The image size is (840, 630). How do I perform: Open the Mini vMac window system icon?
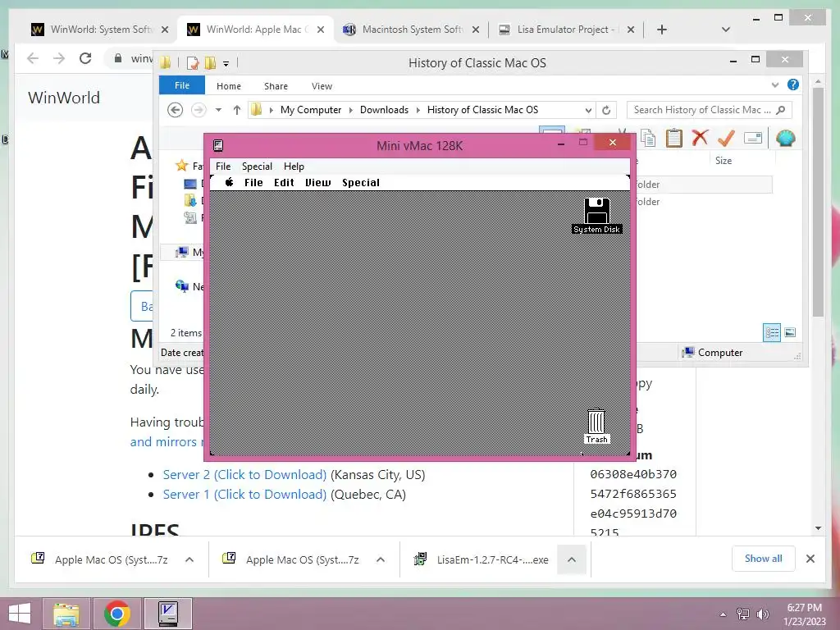(x=218, y=145)
